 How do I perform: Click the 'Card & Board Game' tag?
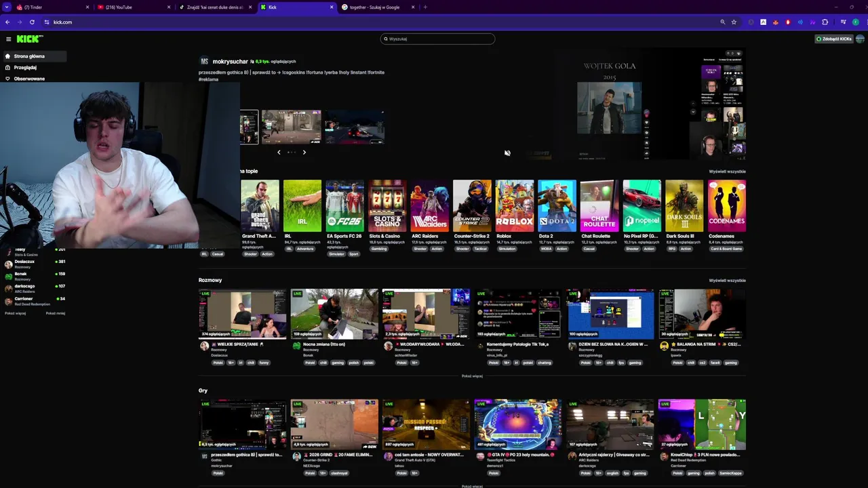coord(726,249)
